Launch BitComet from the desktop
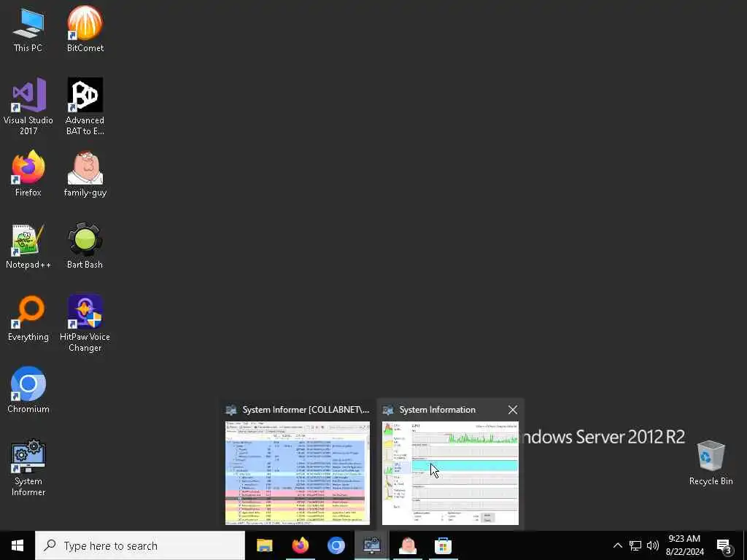 85,29
